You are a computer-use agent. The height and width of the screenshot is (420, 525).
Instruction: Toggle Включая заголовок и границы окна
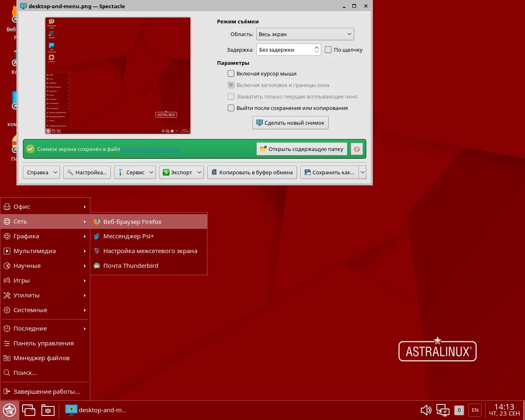231,85
